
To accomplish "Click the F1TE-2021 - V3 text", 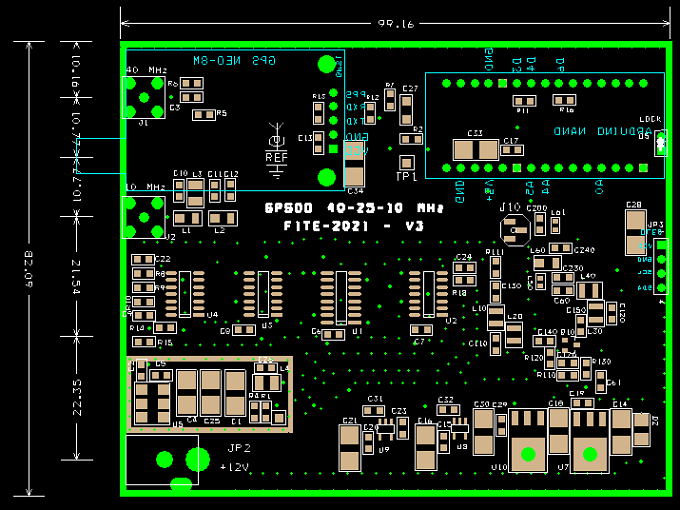I will pyautogui.click(x=353, y=226).
